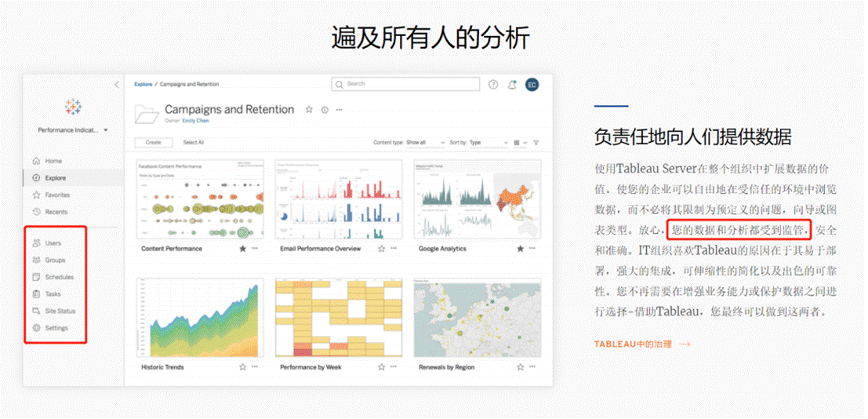Open Schedules in the sidebar
Image resolution: width=868 pixels, height=419 pixels.
click(x=60, y=277)
